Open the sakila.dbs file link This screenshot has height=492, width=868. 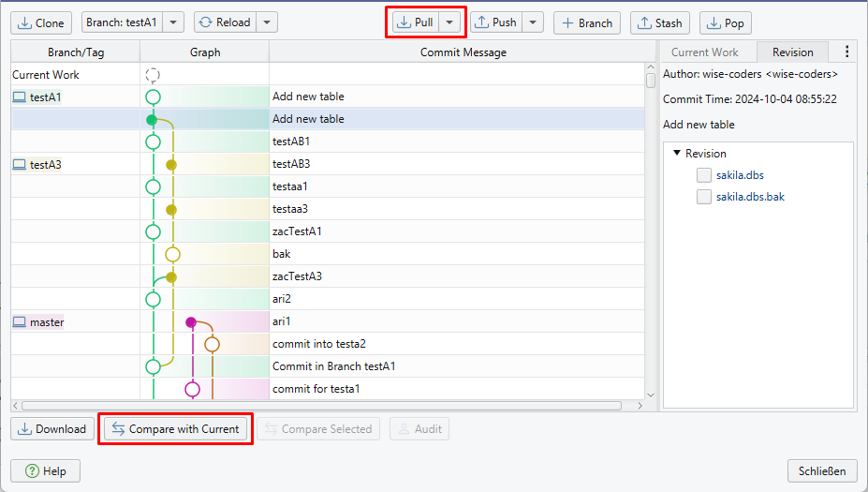coord(740,175)
